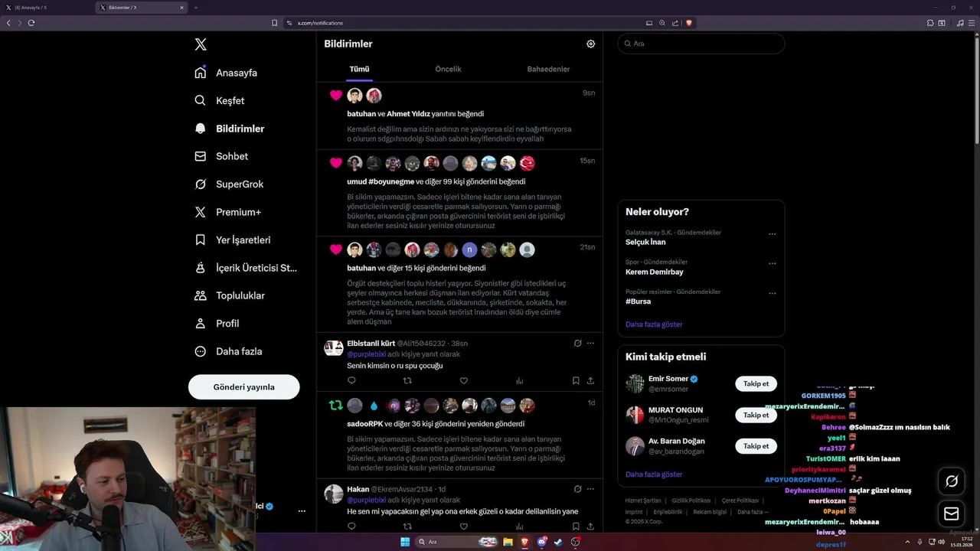This screenshot has width=980, height=551.
Task: Switch to Bahsedenler tab
Action: 548,69
